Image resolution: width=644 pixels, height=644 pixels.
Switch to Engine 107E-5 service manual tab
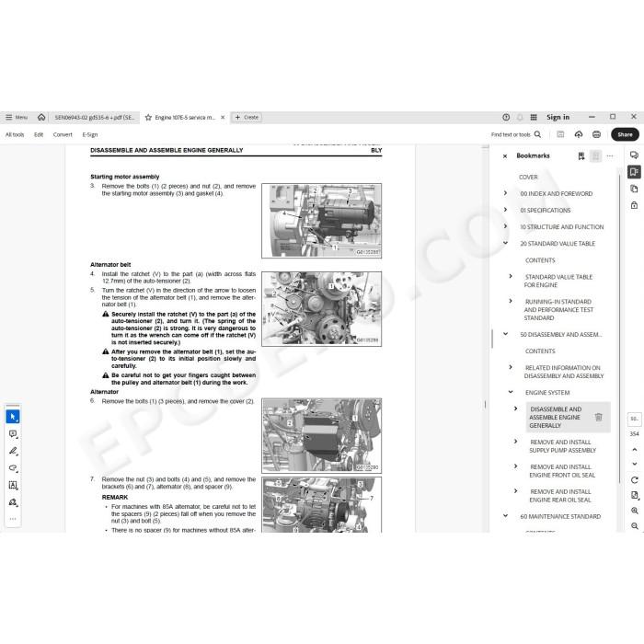click(185, 118)
